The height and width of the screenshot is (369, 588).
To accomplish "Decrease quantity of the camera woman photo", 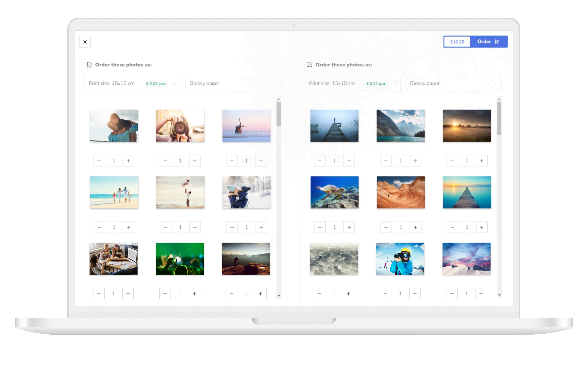I will [x=165, y=161].
